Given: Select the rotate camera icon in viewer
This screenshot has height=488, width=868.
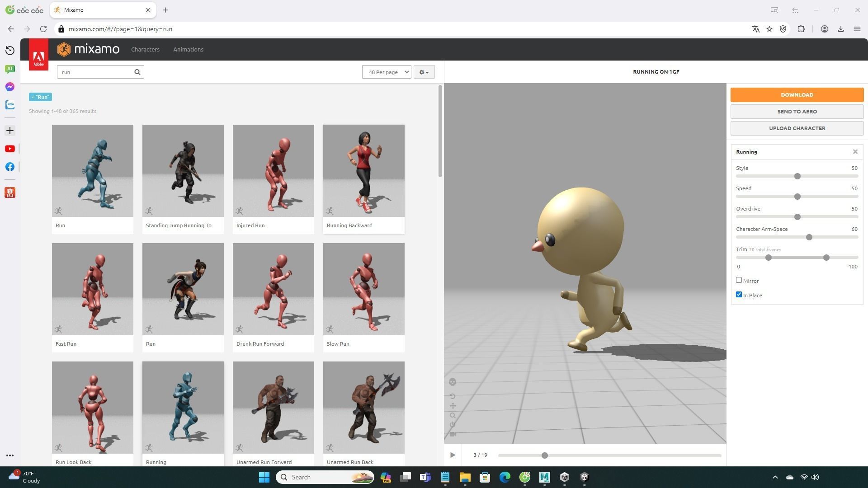Looking at the screenshot, I should [x=453, y=396].
